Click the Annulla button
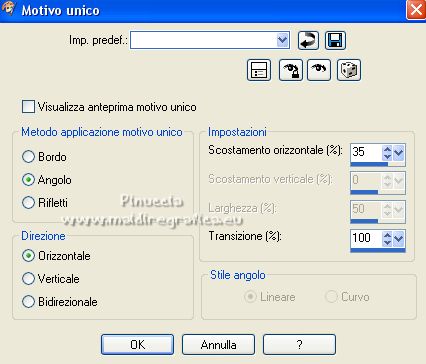Viewport: 426px width, 364px height. 218,345
